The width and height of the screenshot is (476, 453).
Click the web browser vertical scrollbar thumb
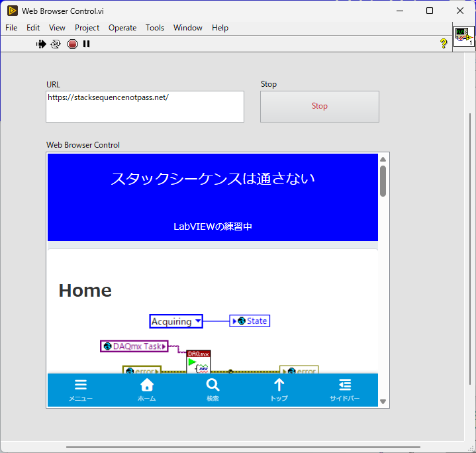383,181
